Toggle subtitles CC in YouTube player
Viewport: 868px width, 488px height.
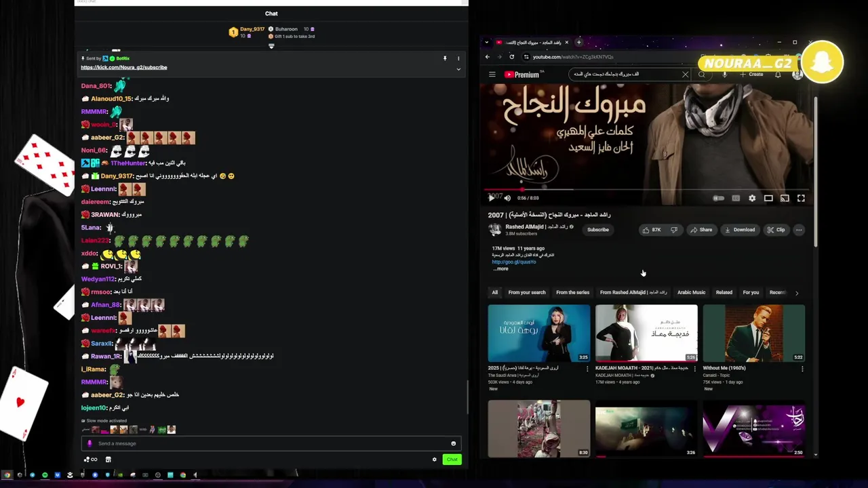[x=736, y=198]
